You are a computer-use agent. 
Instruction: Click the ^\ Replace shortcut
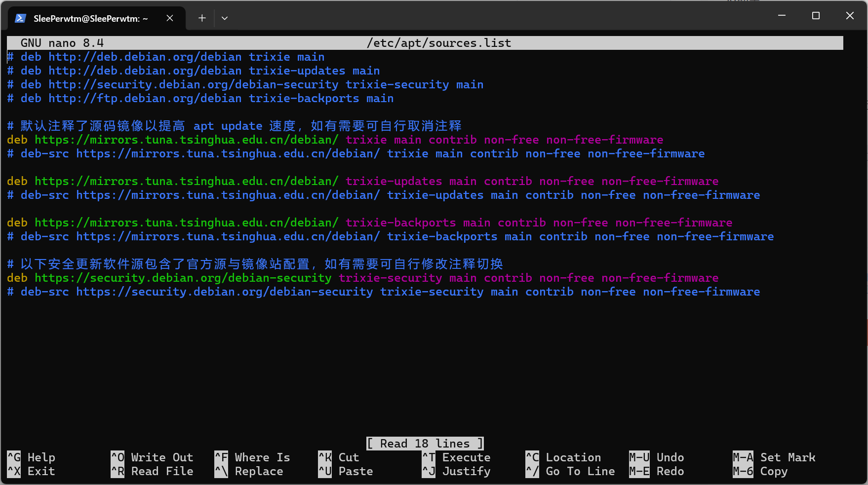[x=249, y=471]
